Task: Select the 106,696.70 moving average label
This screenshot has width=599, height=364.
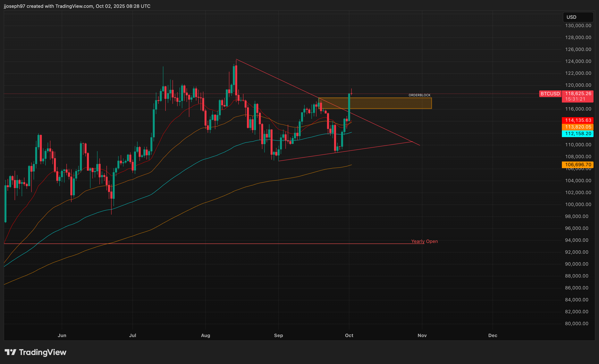Action: click(578, 164)
